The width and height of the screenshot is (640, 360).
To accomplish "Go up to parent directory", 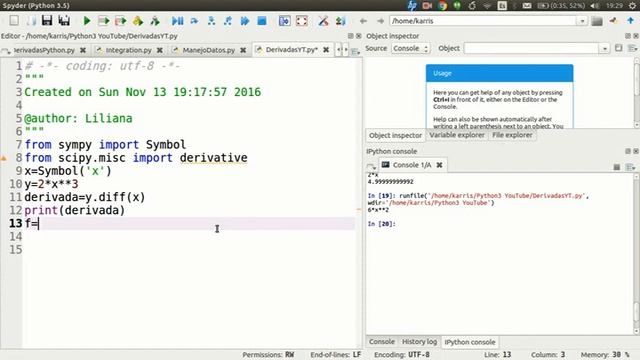I will click(x=631, y=20).
